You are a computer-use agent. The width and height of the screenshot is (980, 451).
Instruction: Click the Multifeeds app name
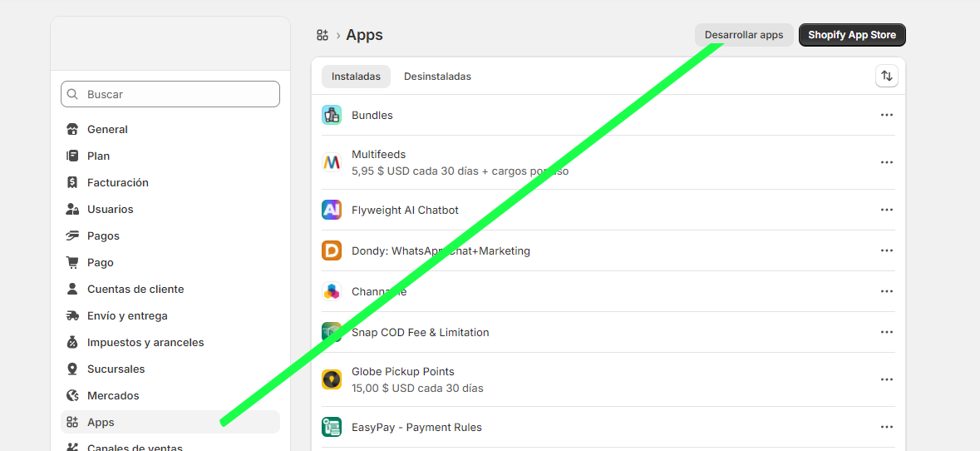pos(379,155)
